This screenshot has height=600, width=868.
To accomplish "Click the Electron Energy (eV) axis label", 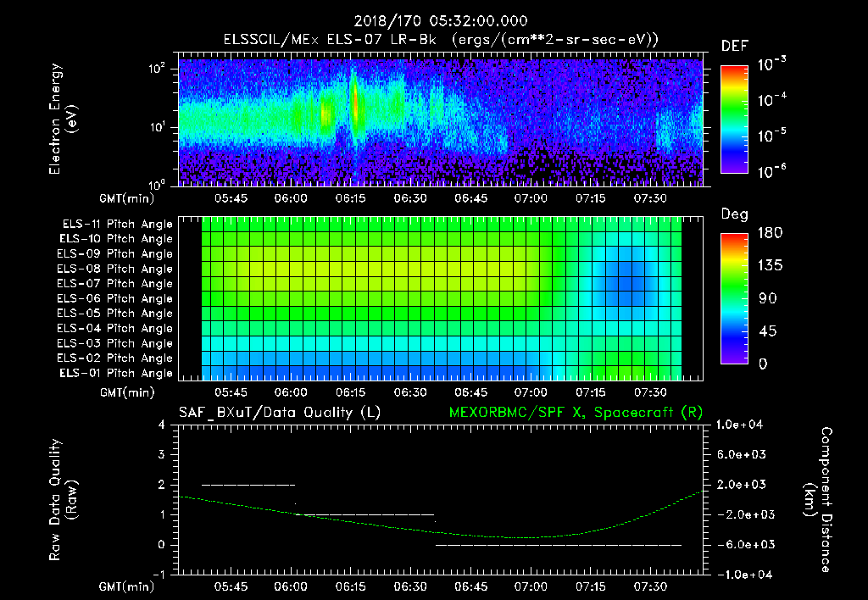I will click(63, 119).
